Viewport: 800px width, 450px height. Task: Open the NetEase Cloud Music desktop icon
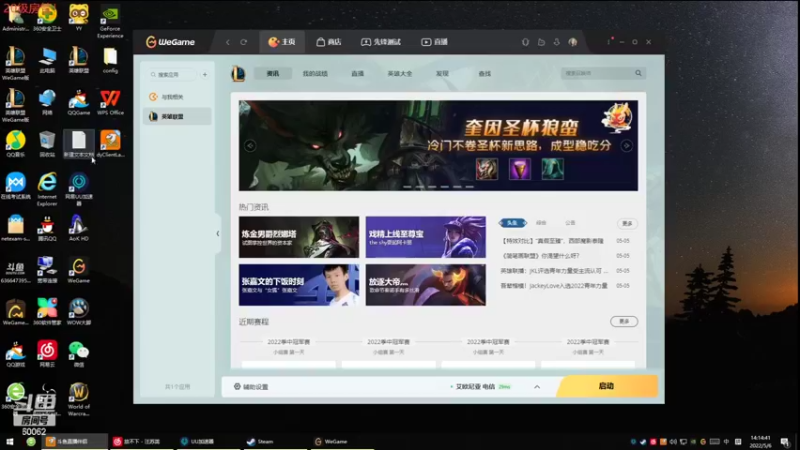click(47, 355)
